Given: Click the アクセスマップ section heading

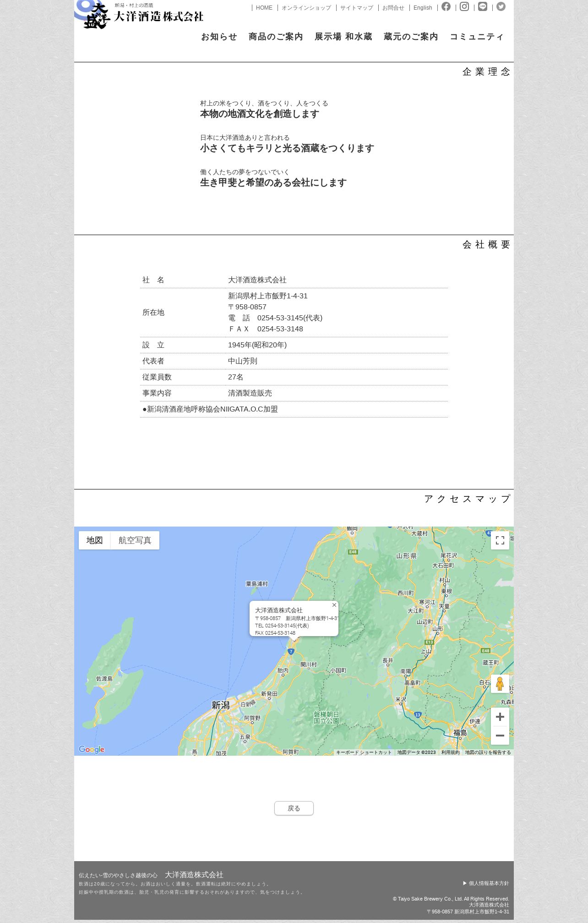Looking at the screenshot, I should click(467, 499).
